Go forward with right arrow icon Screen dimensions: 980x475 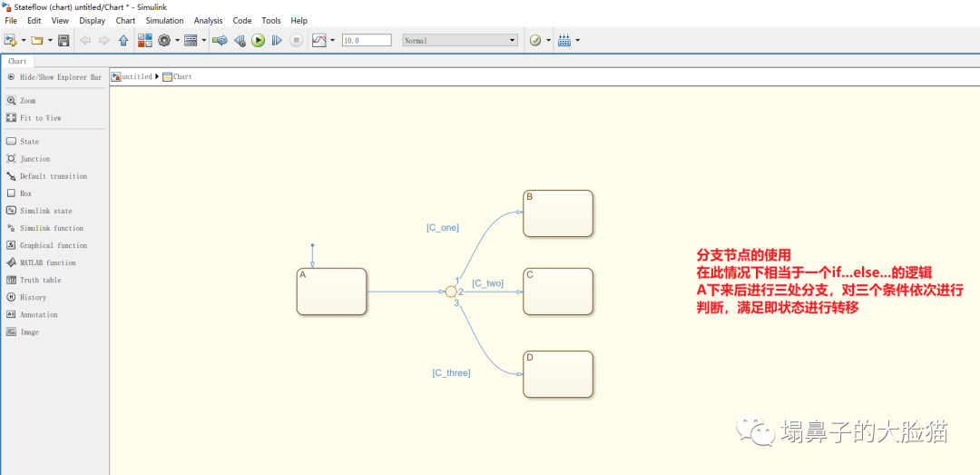click(104, 41)
